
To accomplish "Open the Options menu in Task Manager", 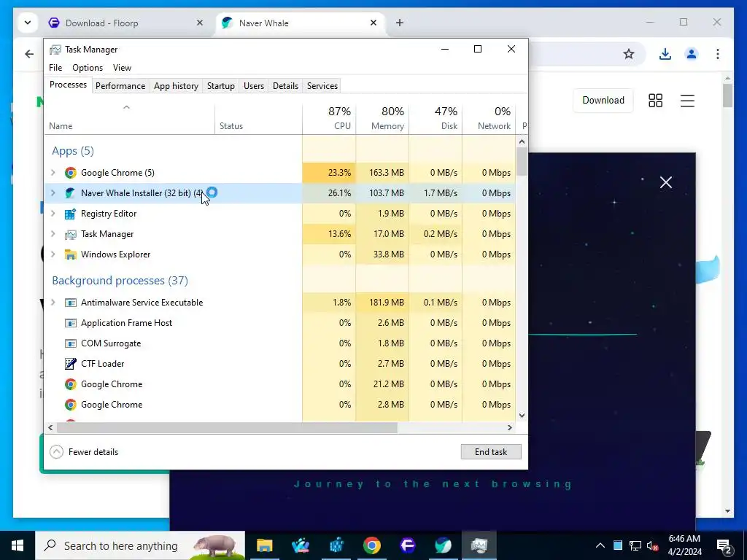I will 88,68.
